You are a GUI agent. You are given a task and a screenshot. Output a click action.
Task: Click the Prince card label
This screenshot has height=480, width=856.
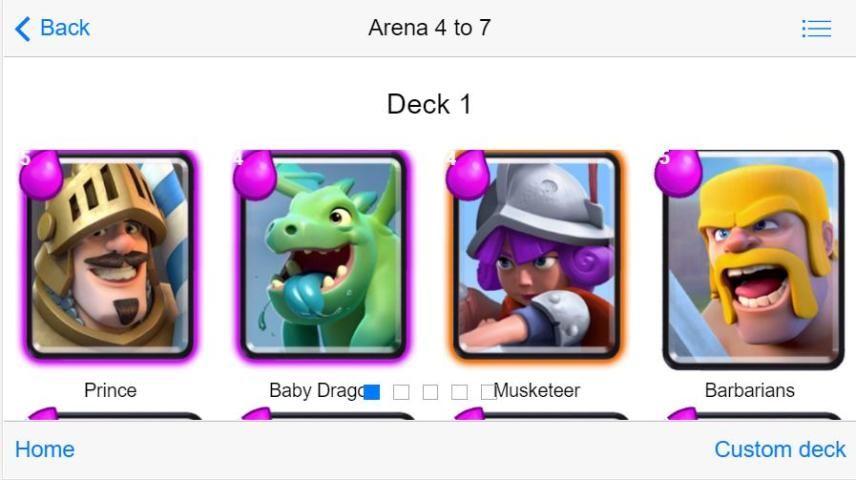click(x=110, y=390)
